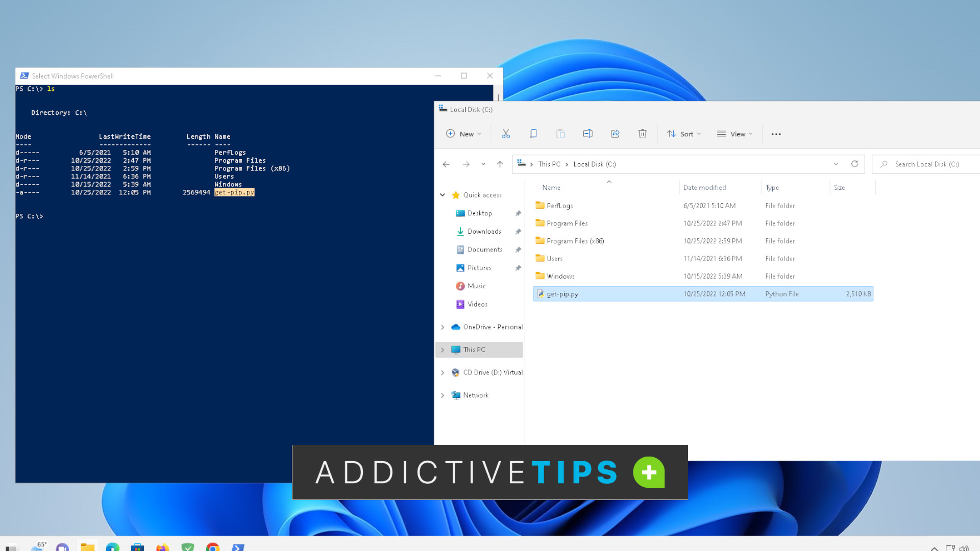Unpin Pictures from Quick access
The width and height of the screenshot is (980, 551).
[x=518, y=267]
